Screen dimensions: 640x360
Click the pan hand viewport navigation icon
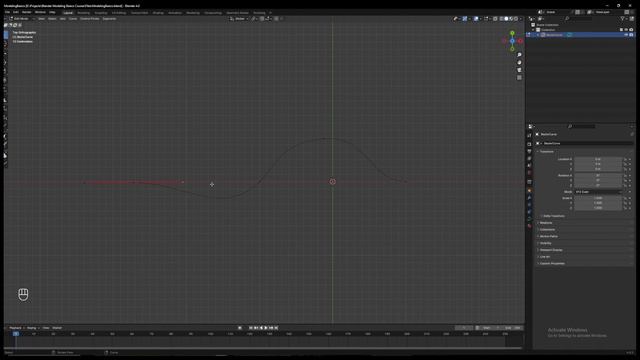pos(519,62)
